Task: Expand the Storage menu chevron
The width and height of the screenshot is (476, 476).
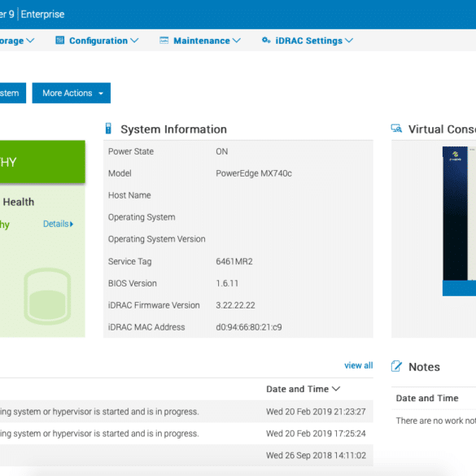Action: click(30, 41)
